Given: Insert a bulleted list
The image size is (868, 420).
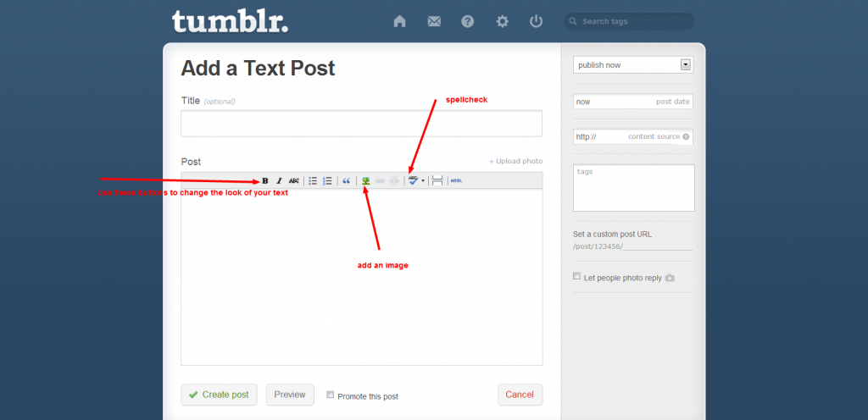Looking at the screenshot, I should [x=313, y=180].
